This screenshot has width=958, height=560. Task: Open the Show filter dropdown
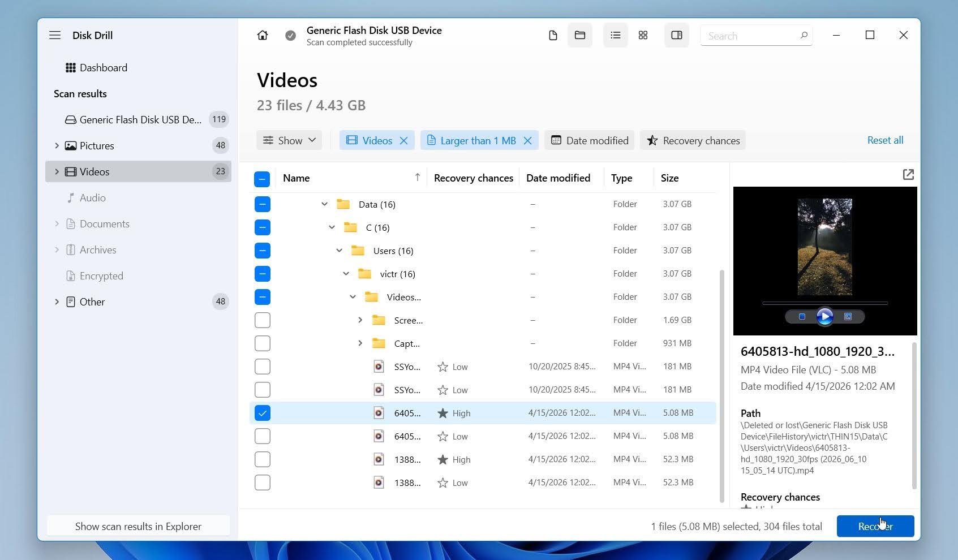[289, 140]
